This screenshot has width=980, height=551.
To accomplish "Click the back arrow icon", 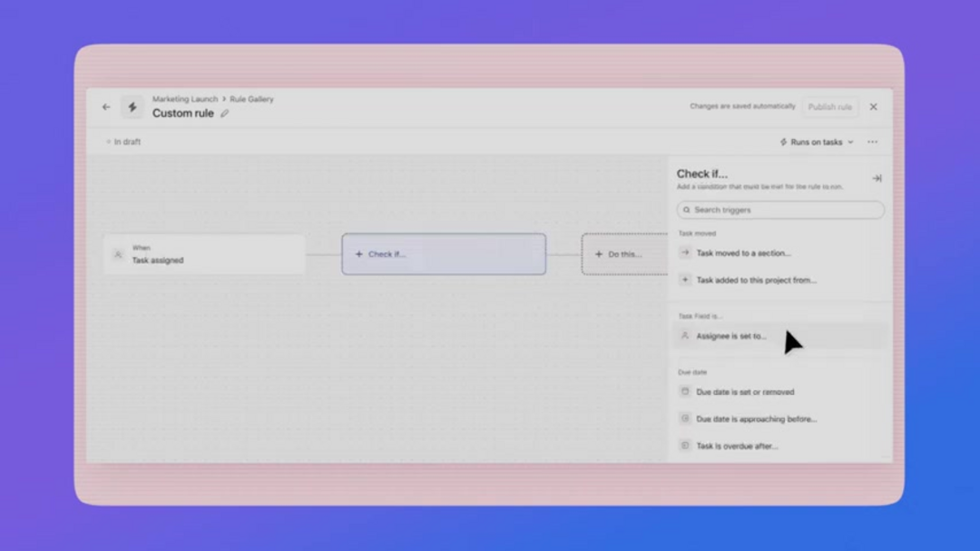I will point(106,107).
